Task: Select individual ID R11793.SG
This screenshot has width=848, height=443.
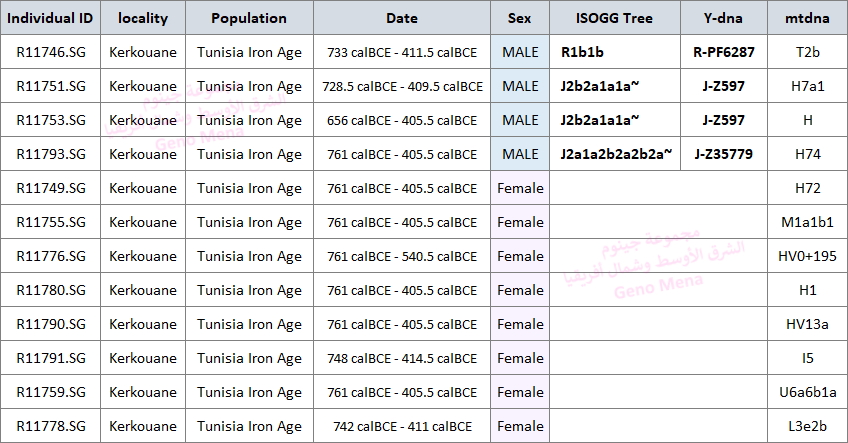Action: [x=51, y=154]
